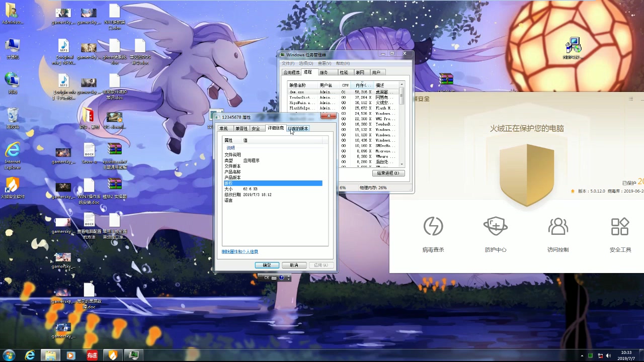Open Huorong security taskbar button
This screenshot has height=362, width=644.
113,355
